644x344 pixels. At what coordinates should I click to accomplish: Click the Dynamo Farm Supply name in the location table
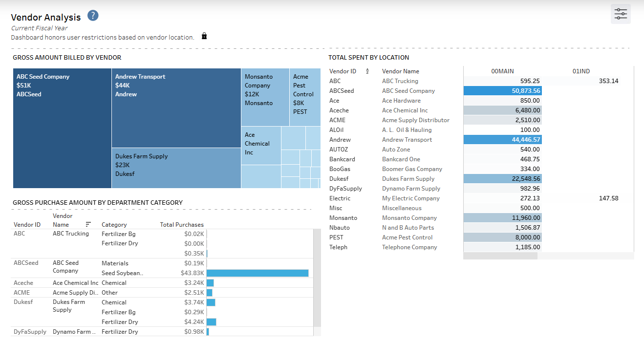pos(411,189)
